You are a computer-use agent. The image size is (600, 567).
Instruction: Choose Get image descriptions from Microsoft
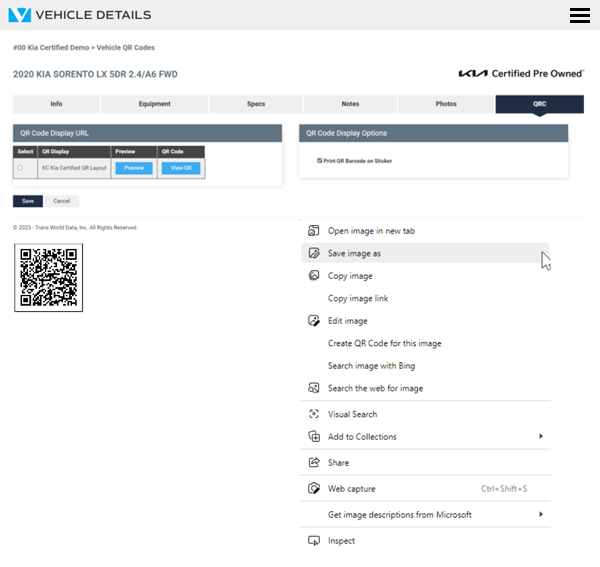tap(425, 515)
